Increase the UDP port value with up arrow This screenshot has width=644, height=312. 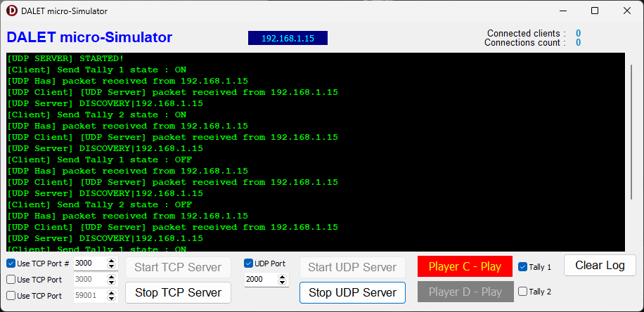pyautogui.click(x=283, y=276)
